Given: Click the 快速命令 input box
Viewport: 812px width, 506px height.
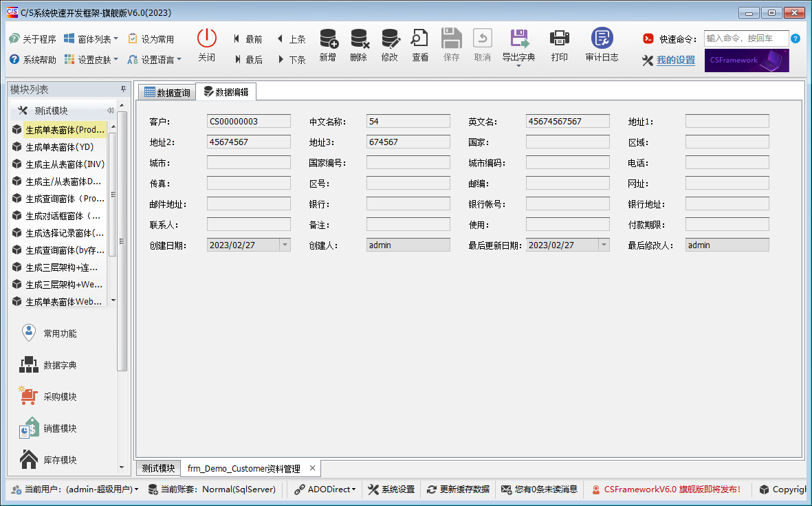Looking at the screenshot, I should pos(745,38).
